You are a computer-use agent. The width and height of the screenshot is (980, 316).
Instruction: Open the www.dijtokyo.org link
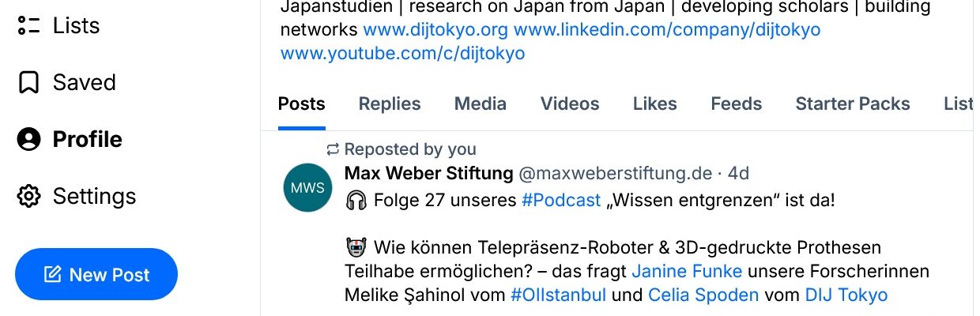point(435,30)
